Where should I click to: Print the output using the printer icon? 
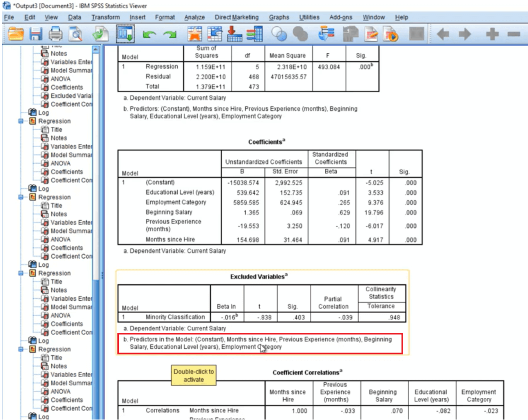point(56,34)
